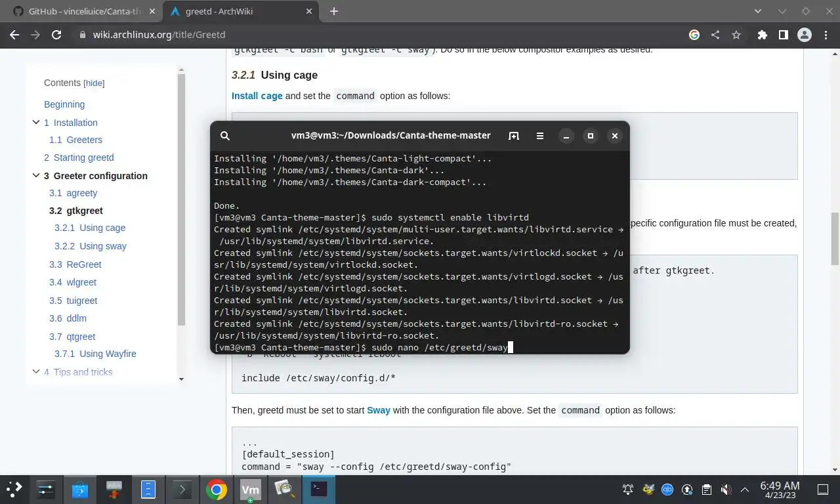Viewport: 840px width, 504px height.
Task: Go to 3.3 ReGreet section
Action: (75, 264)
